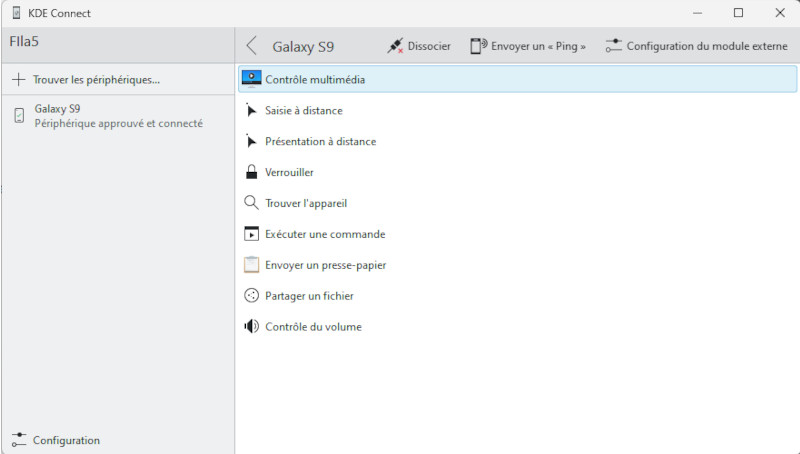Screen dimensions: 800x454
Task: Maximize the KDE Connect window
Action: (738, 13)
